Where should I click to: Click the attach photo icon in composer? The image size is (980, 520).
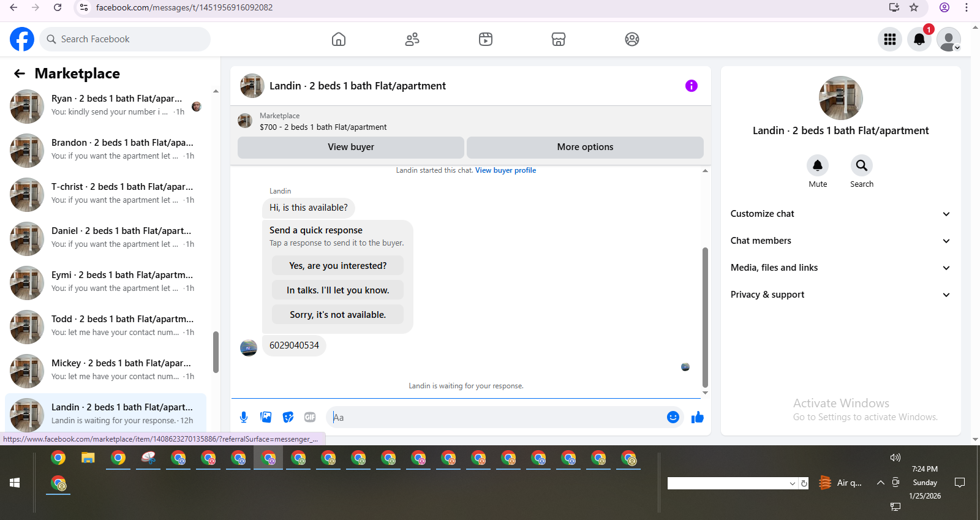(x=266, y=417)
